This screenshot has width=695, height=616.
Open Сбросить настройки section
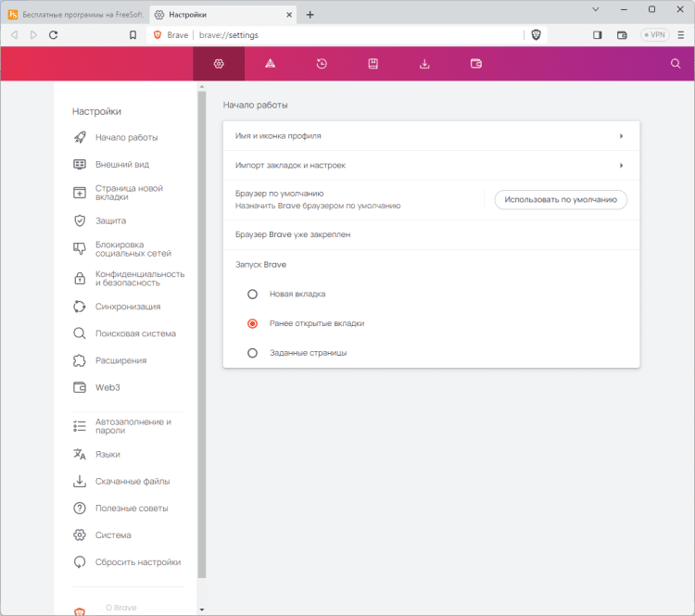127,562
